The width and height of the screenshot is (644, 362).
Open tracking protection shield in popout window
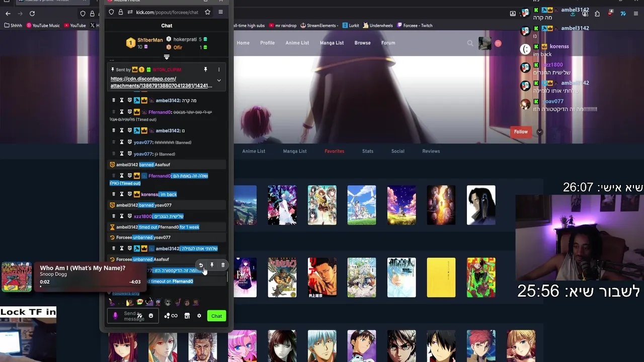[111, 12]
